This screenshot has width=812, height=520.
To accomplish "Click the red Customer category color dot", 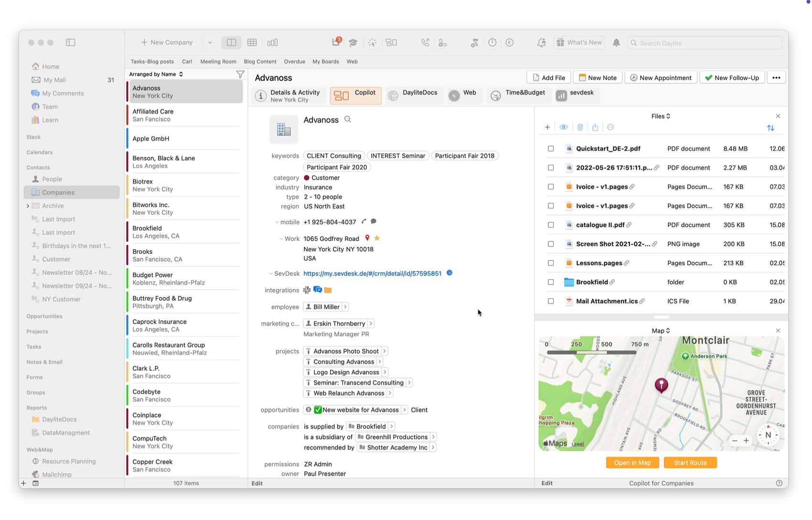I will click(x=307, y=178).
